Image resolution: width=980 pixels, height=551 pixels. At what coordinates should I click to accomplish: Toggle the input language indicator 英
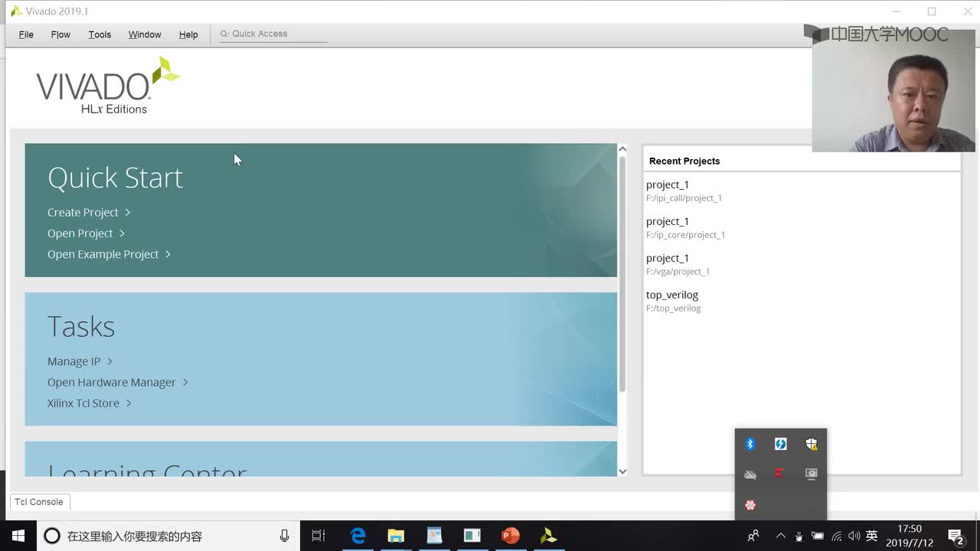871,536
